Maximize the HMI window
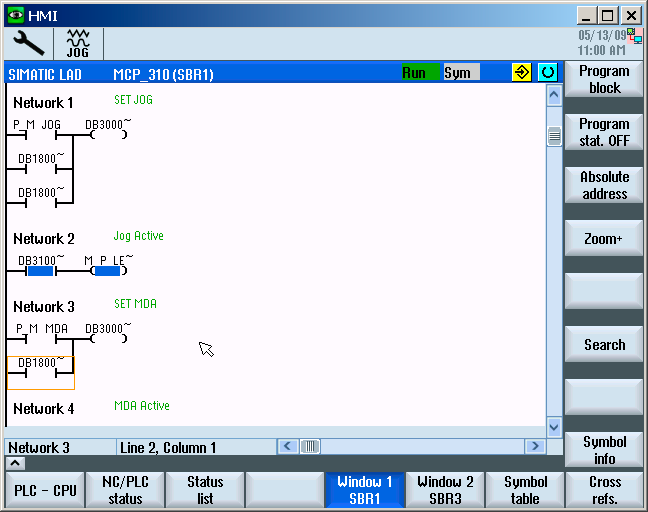Viewport: 648px width, 512px height. pos(607,16)
